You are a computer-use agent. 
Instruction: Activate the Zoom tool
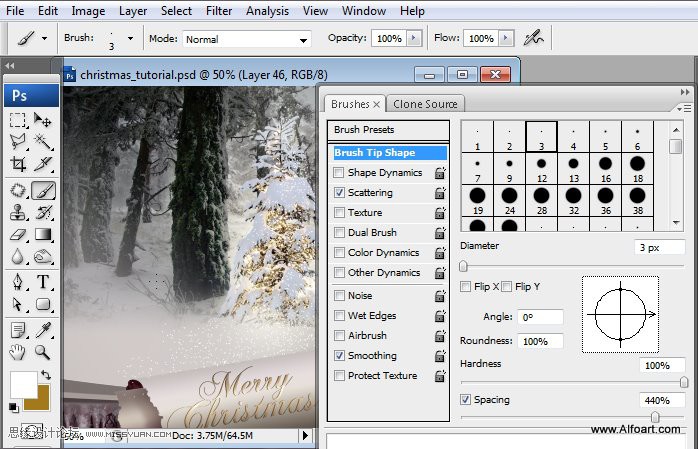click(44, 351)
